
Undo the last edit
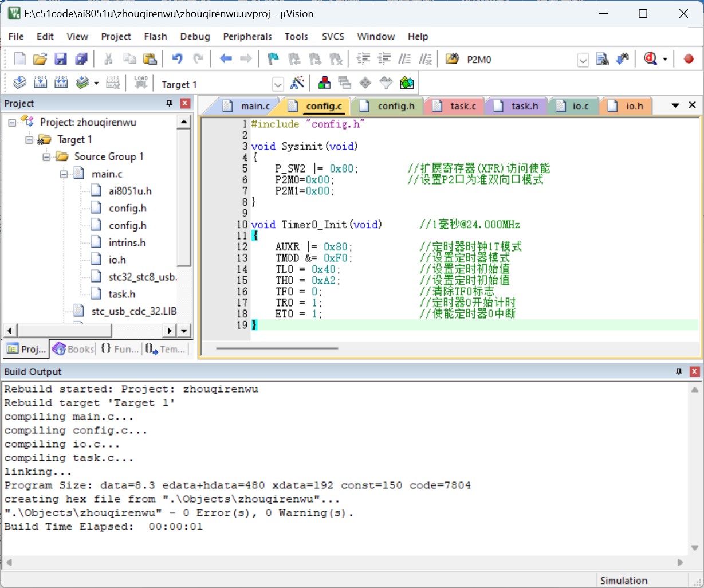click(177, 59)
